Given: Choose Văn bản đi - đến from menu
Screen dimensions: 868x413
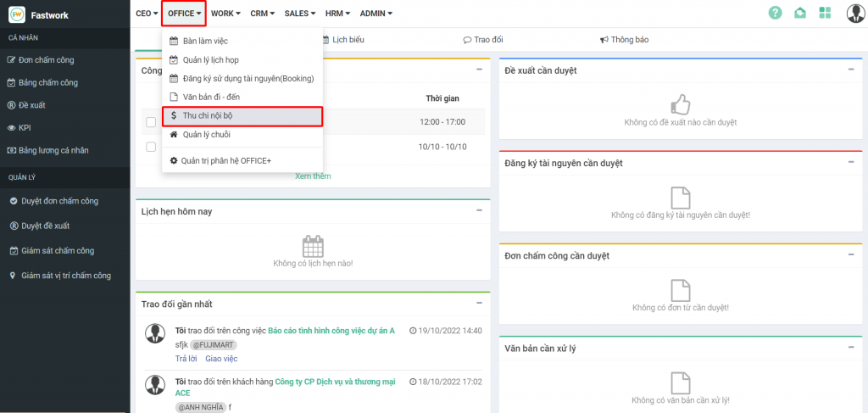Looking at the screenshot, I should pos(216,97).
